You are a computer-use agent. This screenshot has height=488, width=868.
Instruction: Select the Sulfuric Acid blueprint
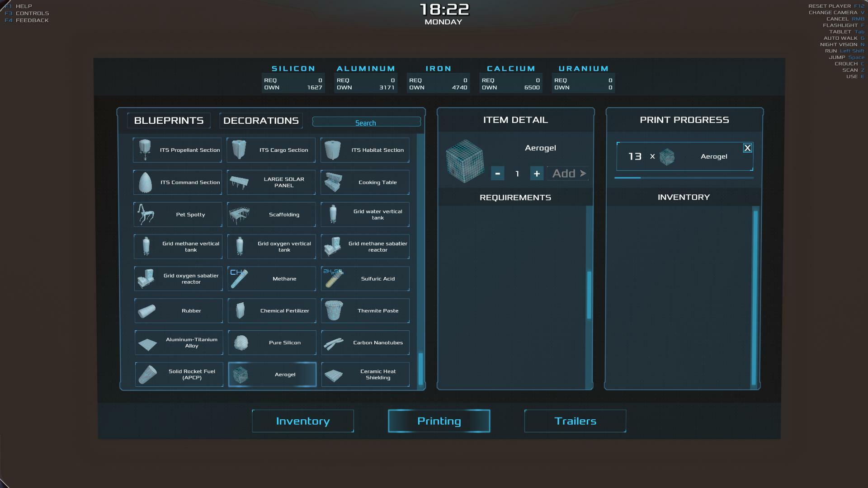click(365, 279)
